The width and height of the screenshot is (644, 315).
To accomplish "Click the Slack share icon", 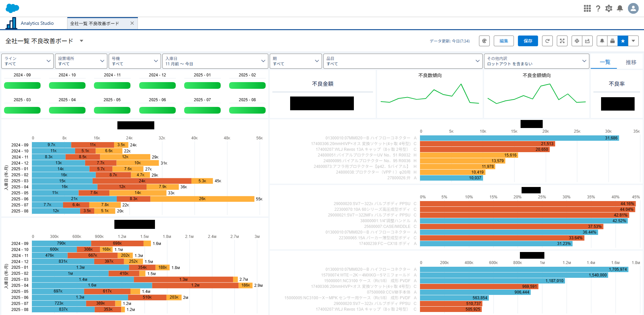I will pyautogui.click(x=577, y=41).
